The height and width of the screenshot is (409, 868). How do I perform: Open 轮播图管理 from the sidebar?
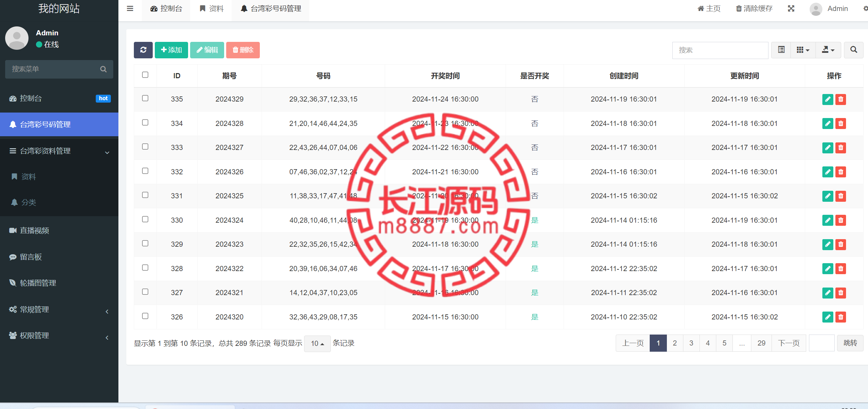[x=59, y=283]
